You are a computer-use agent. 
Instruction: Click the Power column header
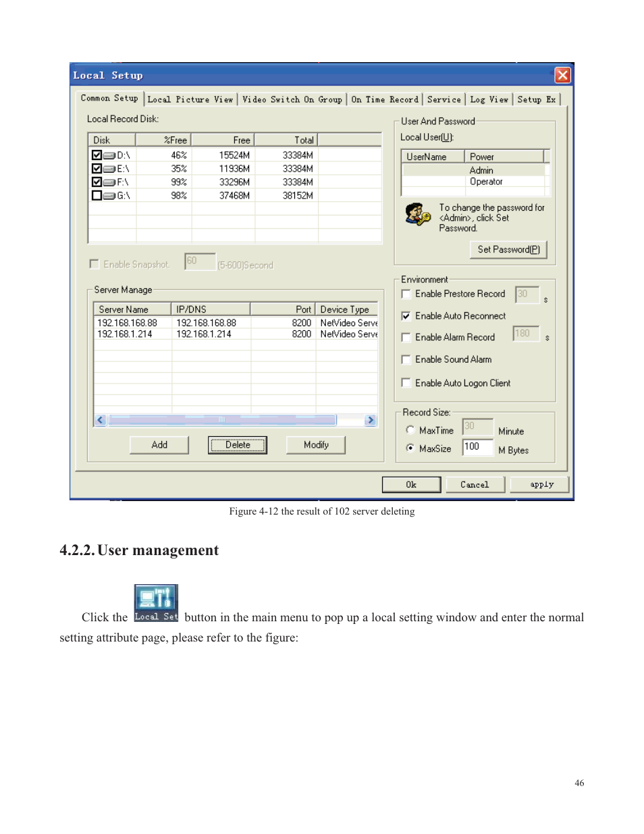click(504, 157)
